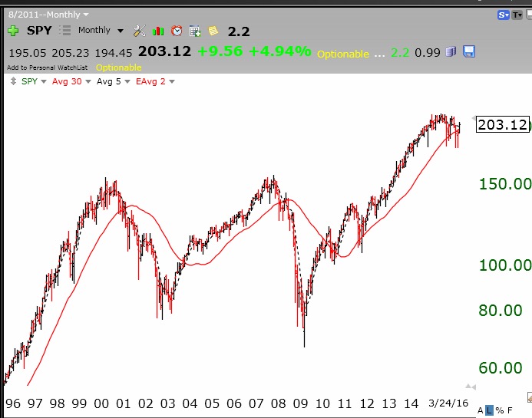532x418 pixels.
Task: Click the database stack icon
Action: [x=451, y=52]
